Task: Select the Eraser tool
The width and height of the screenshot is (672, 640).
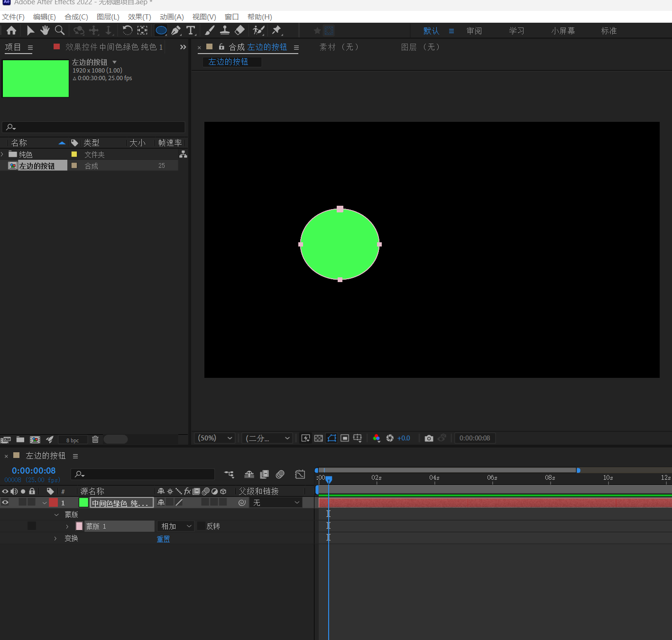Action: 240,31
